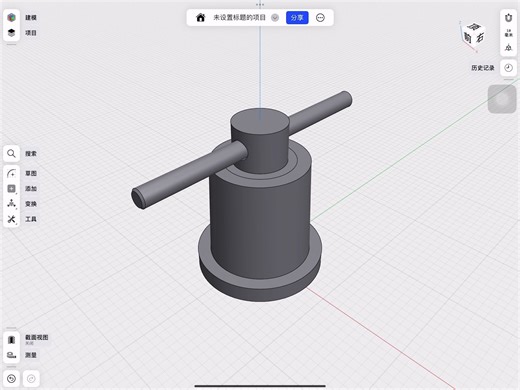This screenshot has width=520, height=390.
Task: Undo the last action
Action: pyautogui.click(x=11, y=379)
